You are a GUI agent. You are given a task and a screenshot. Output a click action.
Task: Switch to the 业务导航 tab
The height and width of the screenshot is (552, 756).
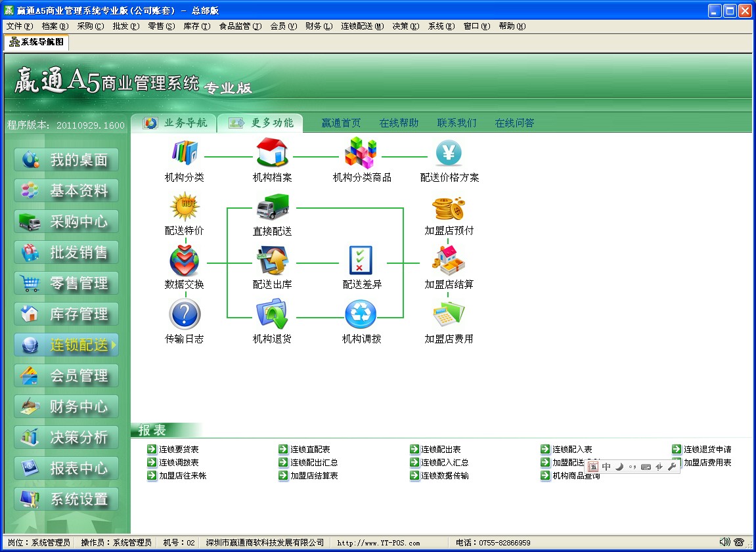[174, 123]
